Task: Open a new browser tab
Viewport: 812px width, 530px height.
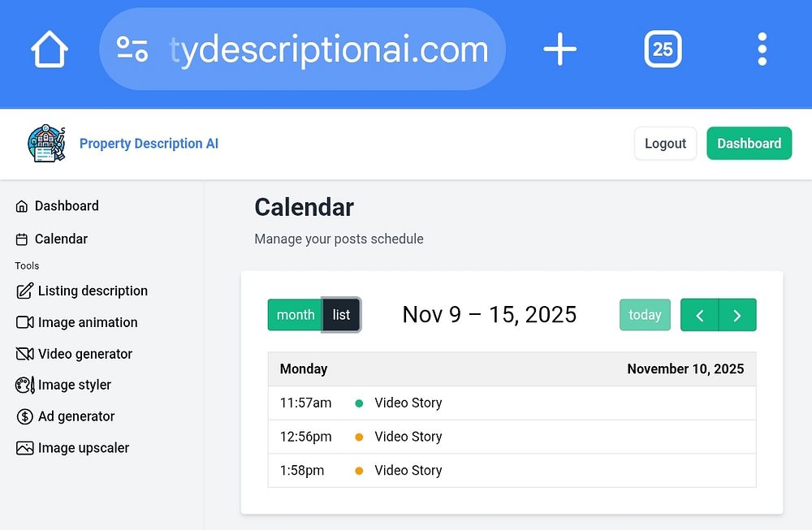Action: point(559,50)
